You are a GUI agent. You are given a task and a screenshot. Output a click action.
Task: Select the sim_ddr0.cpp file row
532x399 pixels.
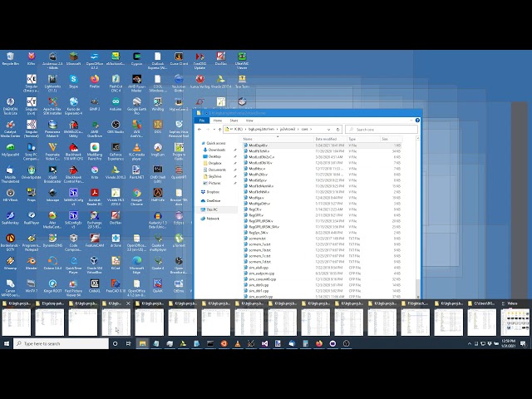click(323, 285)
